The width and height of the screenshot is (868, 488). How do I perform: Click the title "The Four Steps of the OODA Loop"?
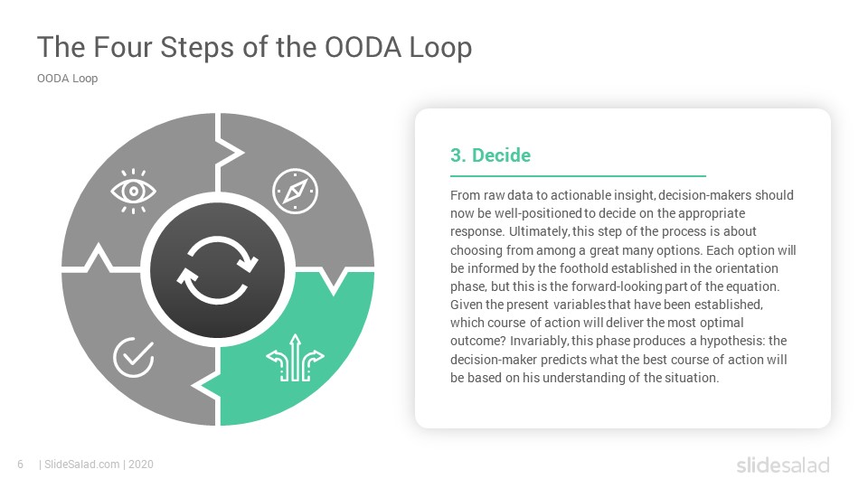255,47
